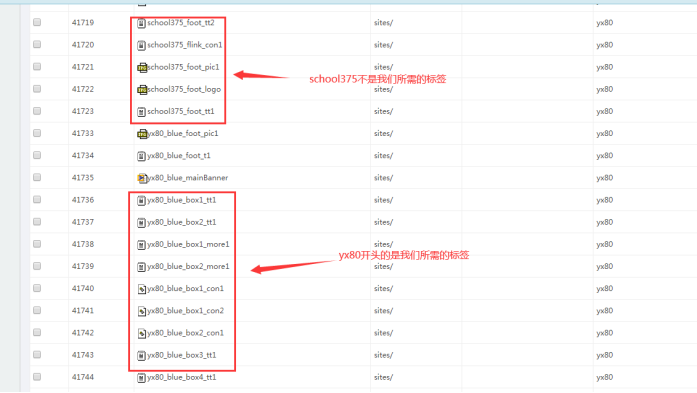Click the text icon beside school375_foot_tt2
Viewport: 697px width, 393px height.
(141, 23)
